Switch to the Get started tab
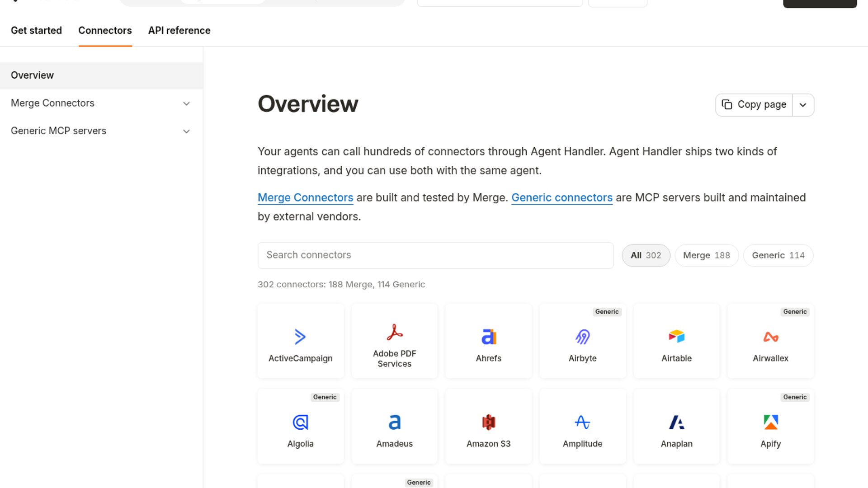 (x=36, y=30)
